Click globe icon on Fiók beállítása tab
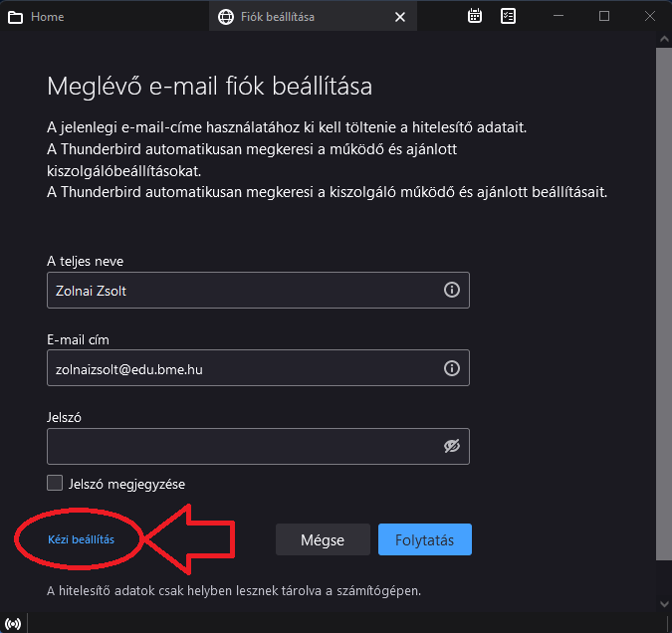Viewport: 672px width, 633px height. point(226,17)
